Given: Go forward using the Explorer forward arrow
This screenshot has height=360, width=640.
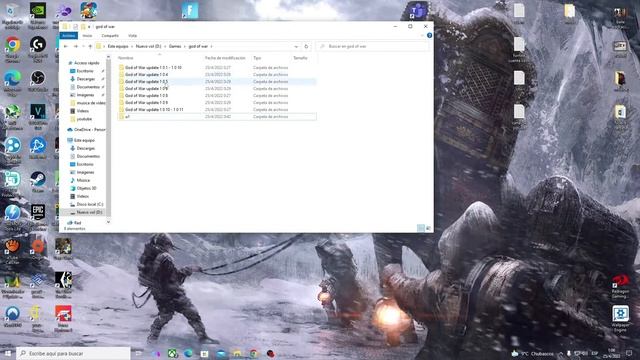Looking at the screenshot, I should pos(76,47).
